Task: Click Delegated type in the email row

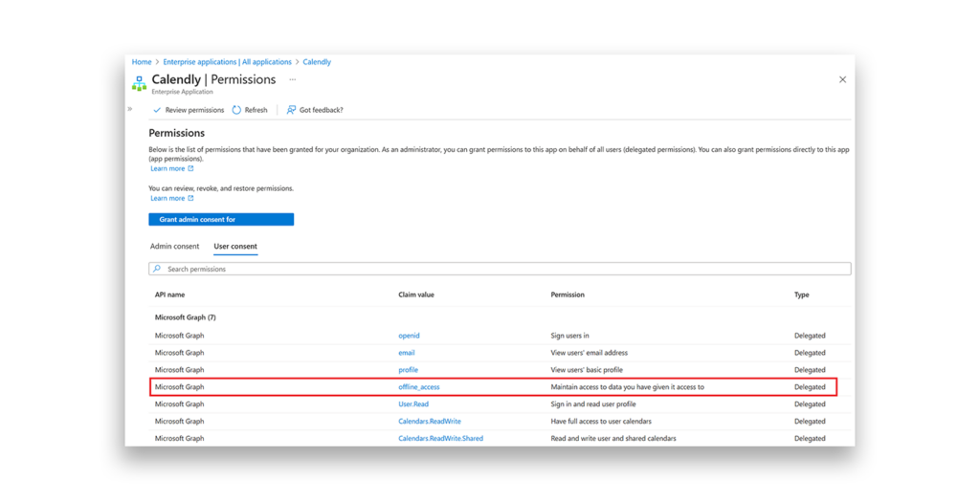Action: point(810,353)
